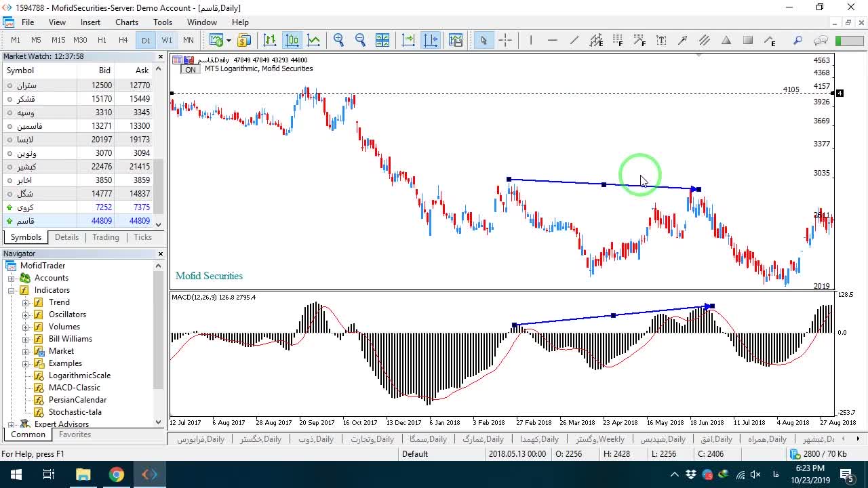Zoom out of the chart
Viewport: 868px width, 488px height.
pos(360,41)
